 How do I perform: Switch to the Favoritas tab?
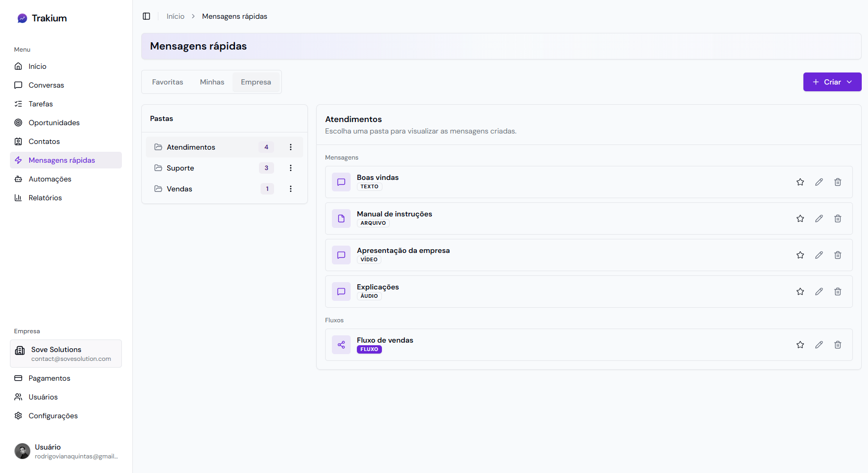tap(167, 82)
